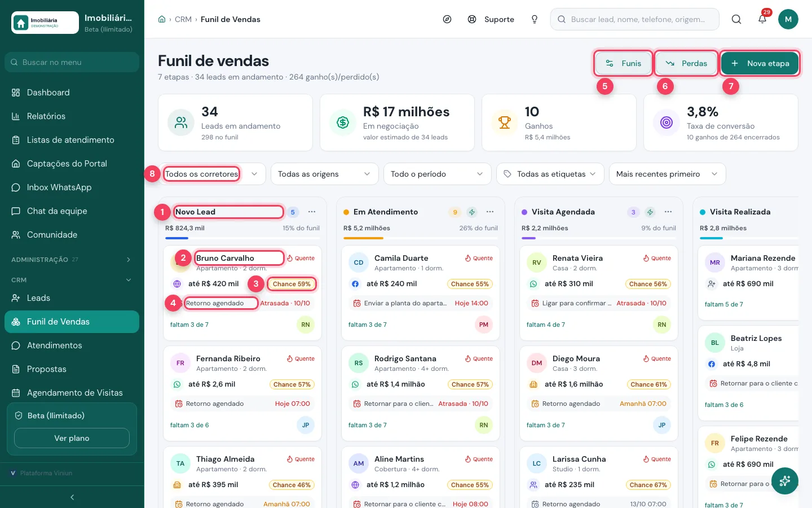Click the Ver plano button
Image resolution: width=812 pixels, height=508 pixels.
pyautogui.click(x=72, y=438)
